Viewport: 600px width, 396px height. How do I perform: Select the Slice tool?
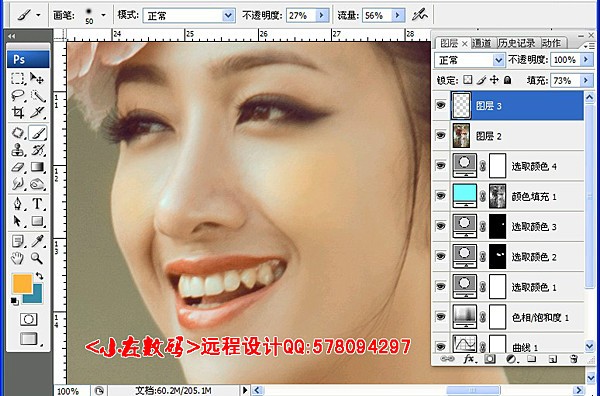[37, 112]
